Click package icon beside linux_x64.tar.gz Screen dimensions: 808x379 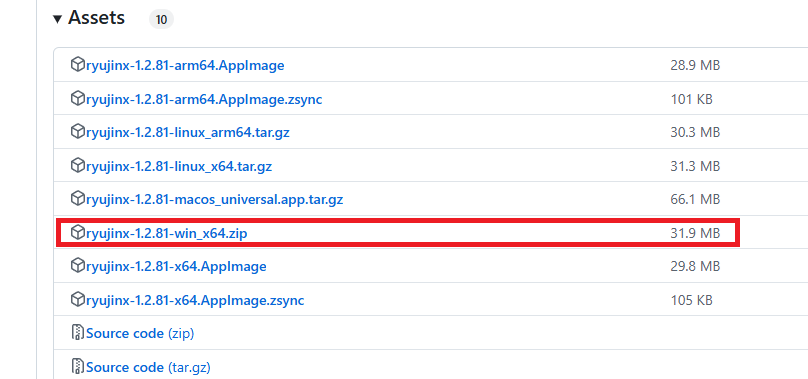(x=77, y=166)
